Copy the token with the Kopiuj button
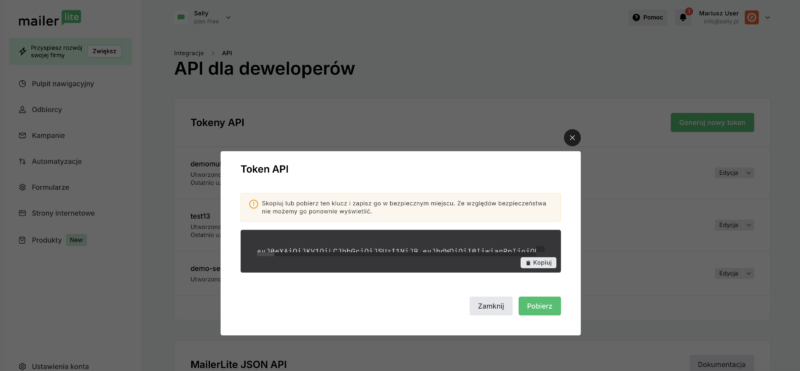Viewport: 800px width, 371px height. coord(538,262)
